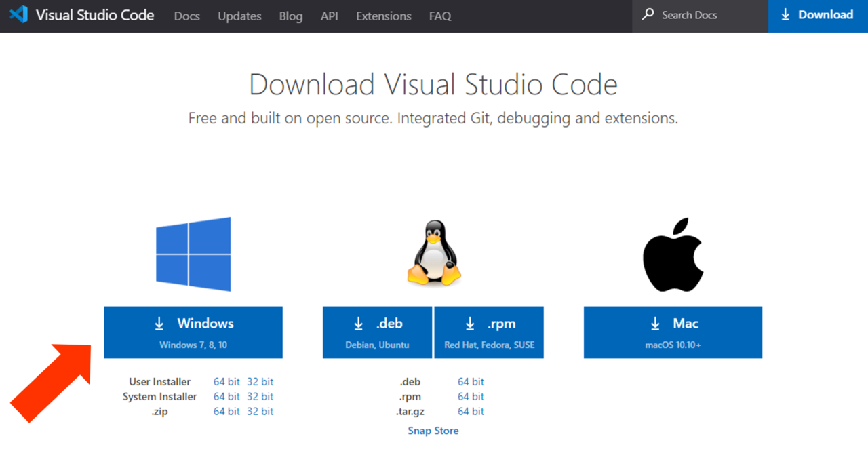Select User Installer 32 bit link
Viewport: 868px width, 464px height.
[260, 382]
